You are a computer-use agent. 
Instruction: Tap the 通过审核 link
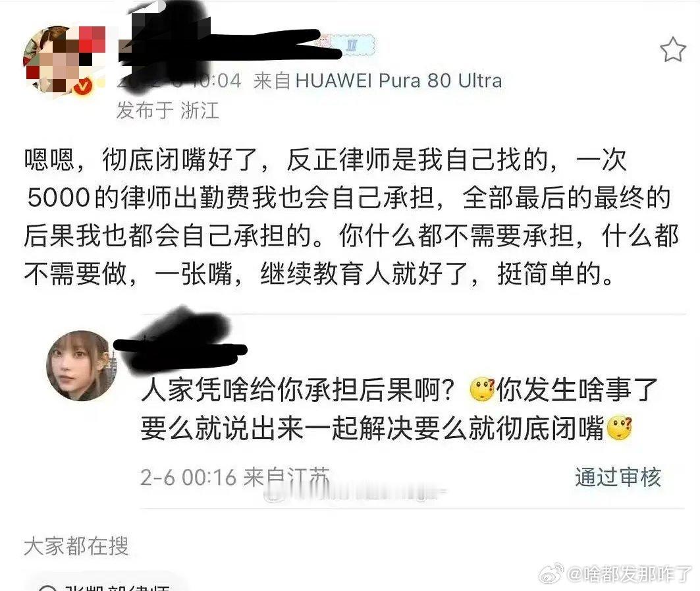coord(618,477)
